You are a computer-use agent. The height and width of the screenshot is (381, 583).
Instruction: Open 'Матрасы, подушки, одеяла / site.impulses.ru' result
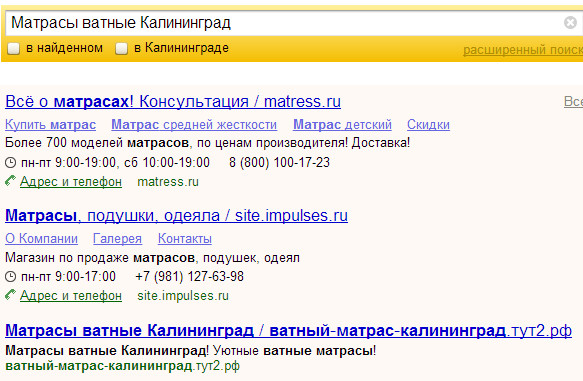pyautogui.click(x=177, y=216)
